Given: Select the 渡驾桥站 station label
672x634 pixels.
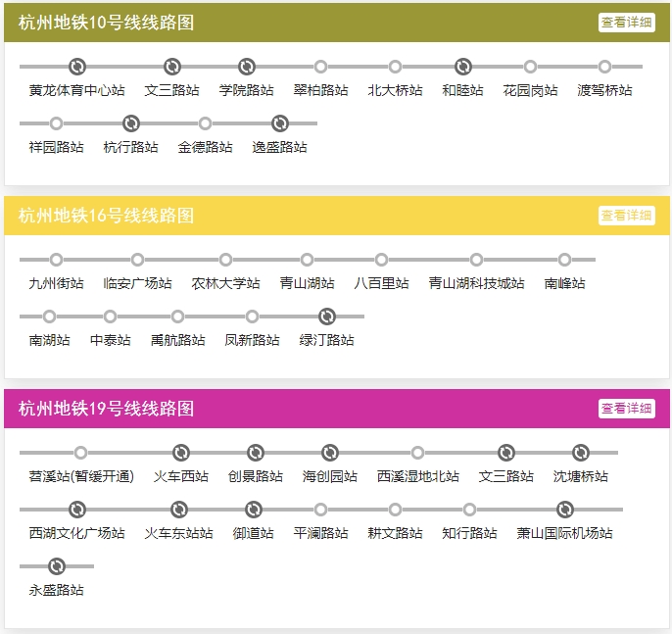Looking at the screenshot, I should (604, 91).
